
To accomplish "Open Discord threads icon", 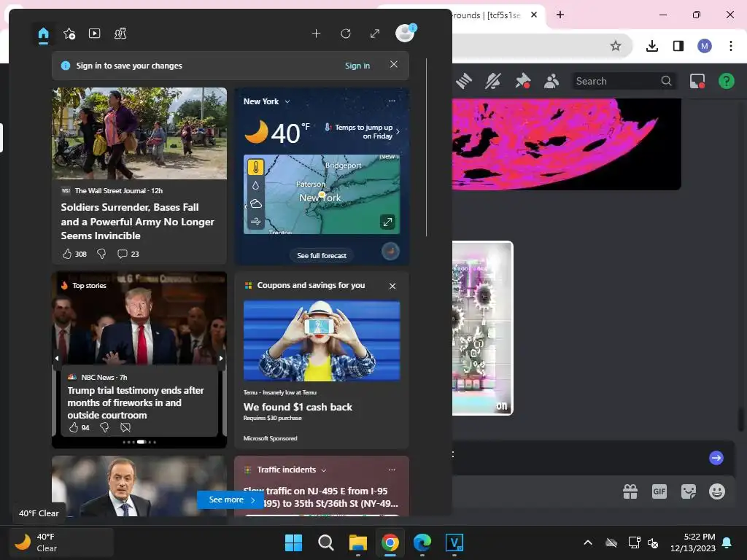I will point(463,81).
